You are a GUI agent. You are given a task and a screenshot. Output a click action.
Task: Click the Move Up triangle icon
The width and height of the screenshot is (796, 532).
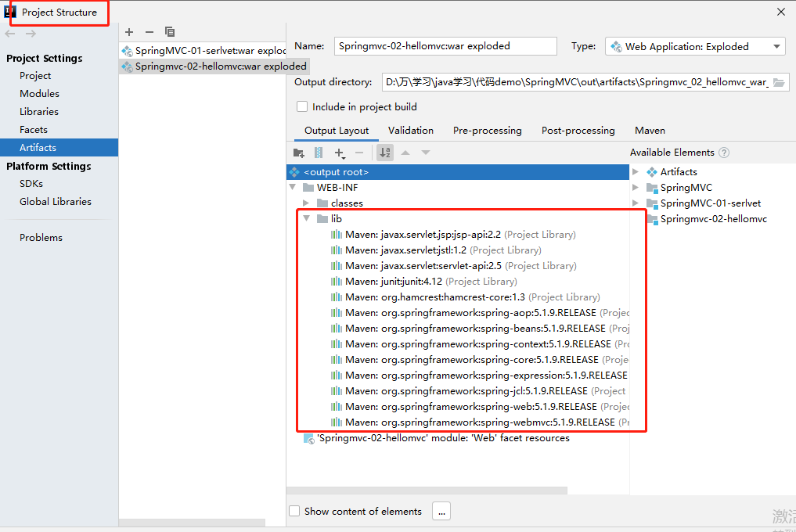(x=405, y=153)
